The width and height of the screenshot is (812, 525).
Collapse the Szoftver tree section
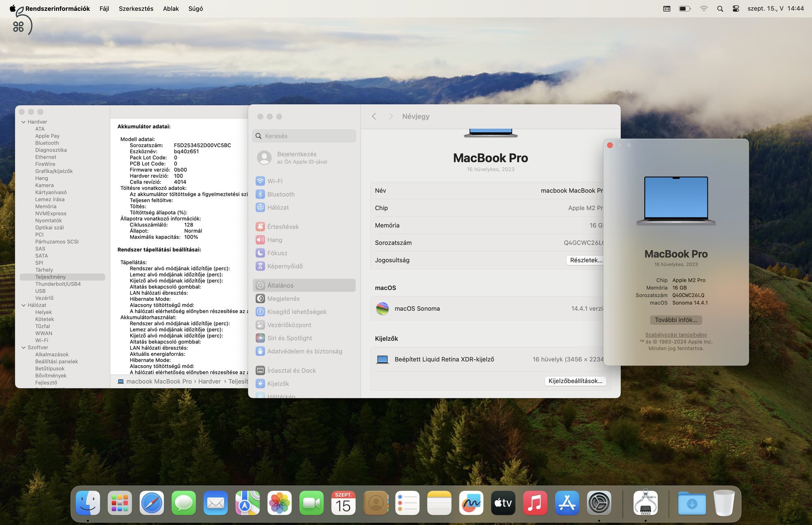(23, 348)
